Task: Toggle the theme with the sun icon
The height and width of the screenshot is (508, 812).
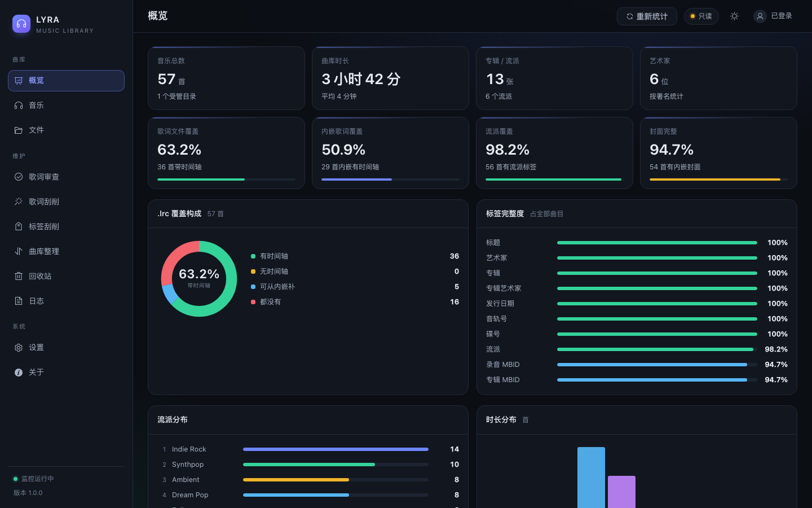Action: 734,16
